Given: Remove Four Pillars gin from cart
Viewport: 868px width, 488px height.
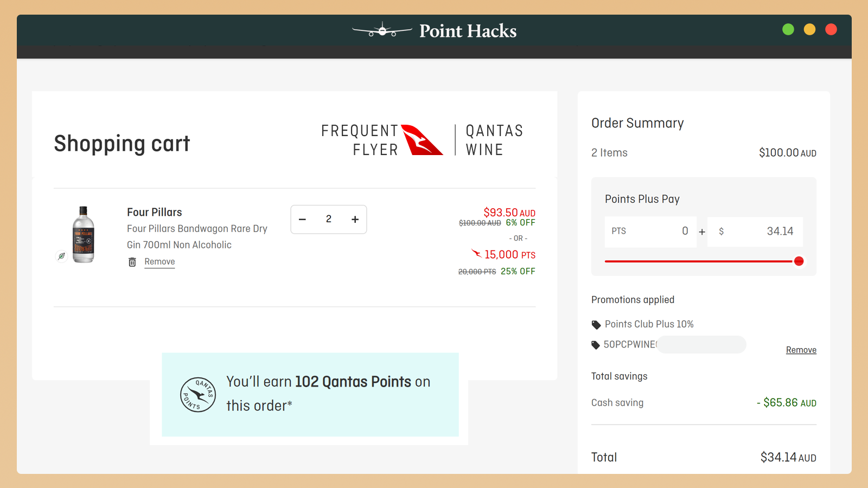Looking at the screenshot, I should [159, 262].
